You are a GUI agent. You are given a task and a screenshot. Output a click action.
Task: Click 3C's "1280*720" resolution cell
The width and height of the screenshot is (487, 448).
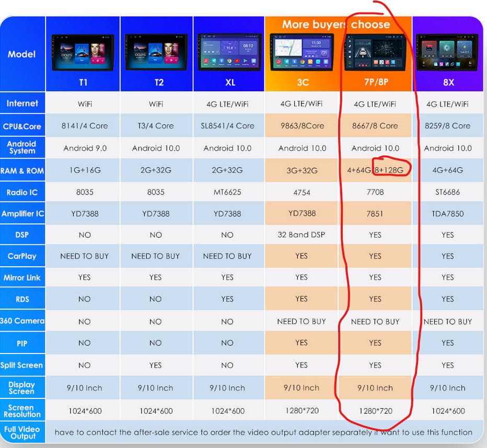(302, 411)
